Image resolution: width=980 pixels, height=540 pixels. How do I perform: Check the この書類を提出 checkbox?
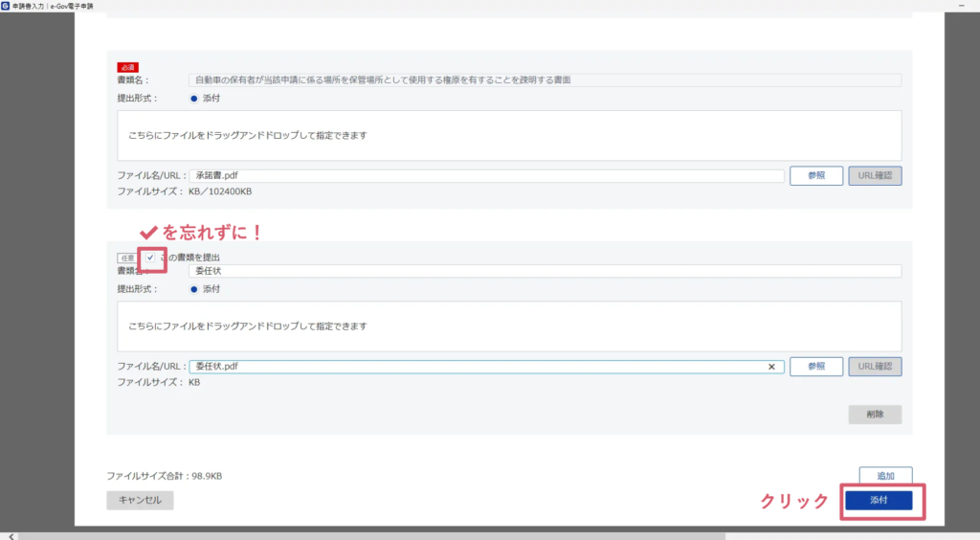coord(150,258)
